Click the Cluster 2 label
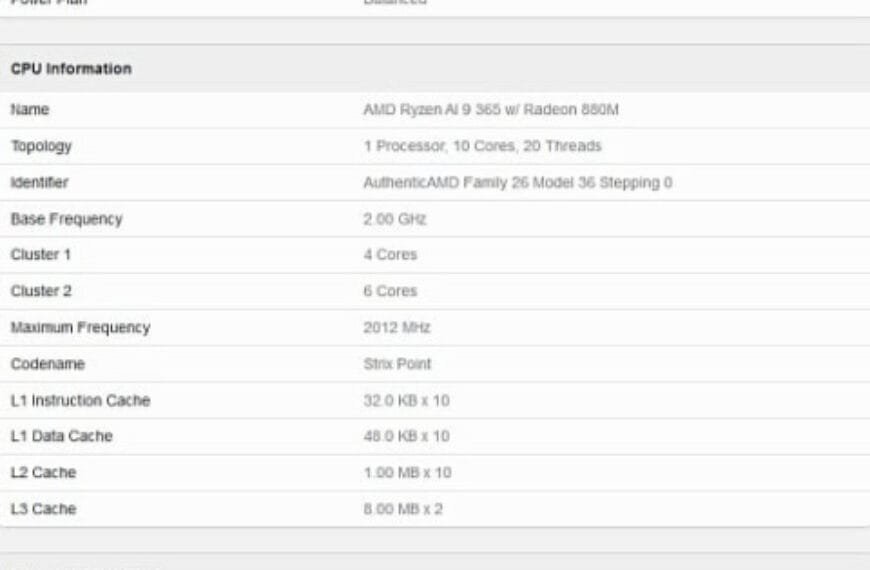870x570 pixels. pos(41,291)
